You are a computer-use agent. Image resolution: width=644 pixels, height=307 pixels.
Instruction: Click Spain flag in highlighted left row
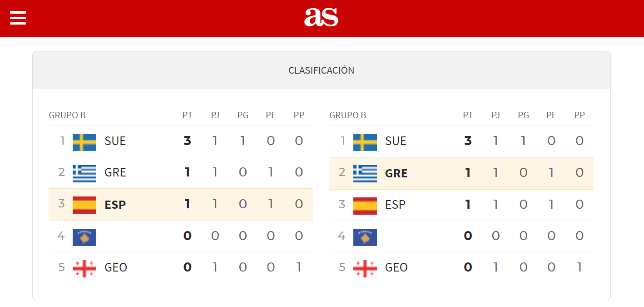click(x=84, y=205)
